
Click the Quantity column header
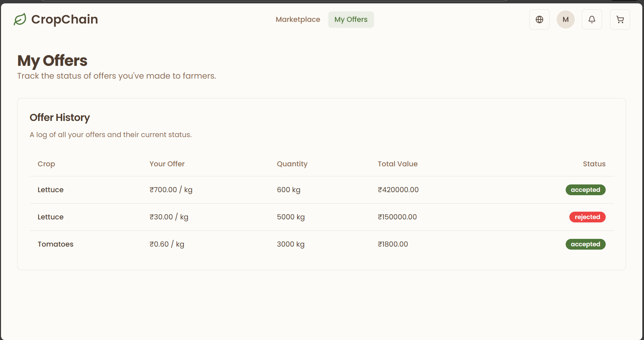(292, 164)
